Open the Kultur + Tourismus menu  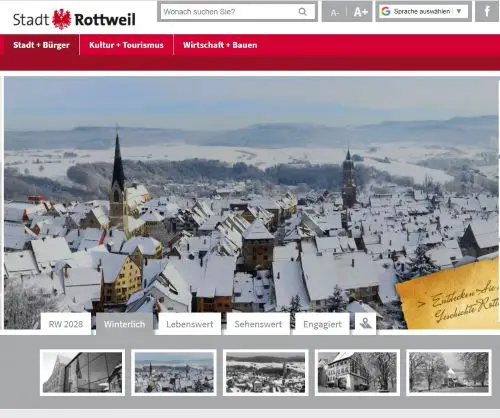[126, 45]
